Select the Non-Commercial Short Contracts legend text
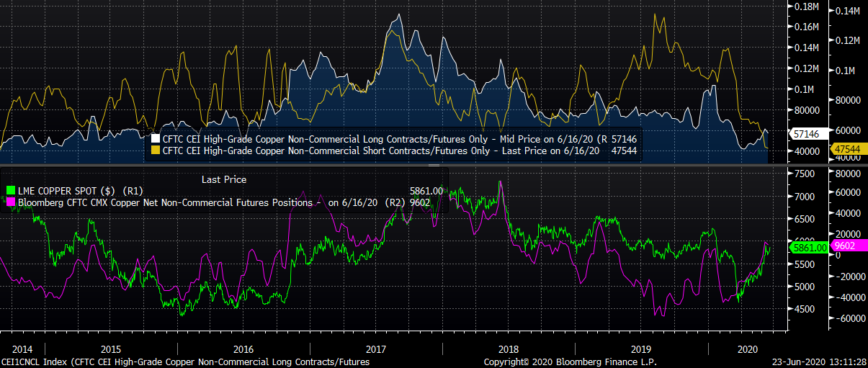868x368 pixels. pos(375,151)
